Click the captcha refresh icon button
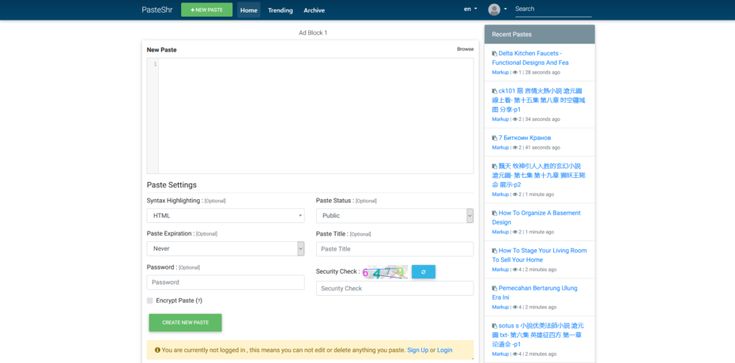The image size is (735, 363). pyautogui.click(x=423, y=272)
